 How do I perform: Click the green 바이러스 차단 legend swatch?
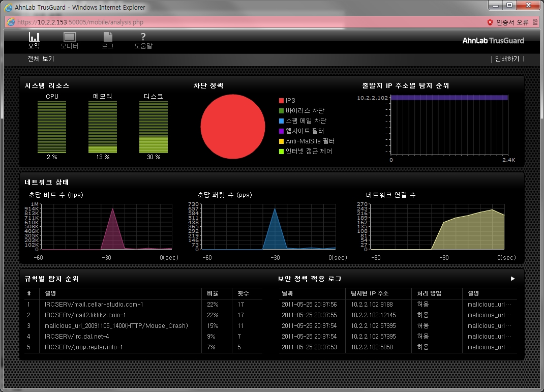281,111
